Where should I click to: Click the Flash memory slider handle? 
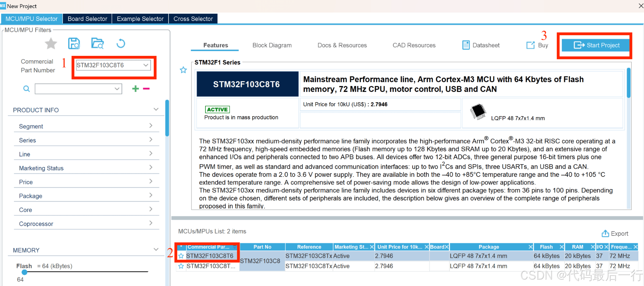[24, 272]
